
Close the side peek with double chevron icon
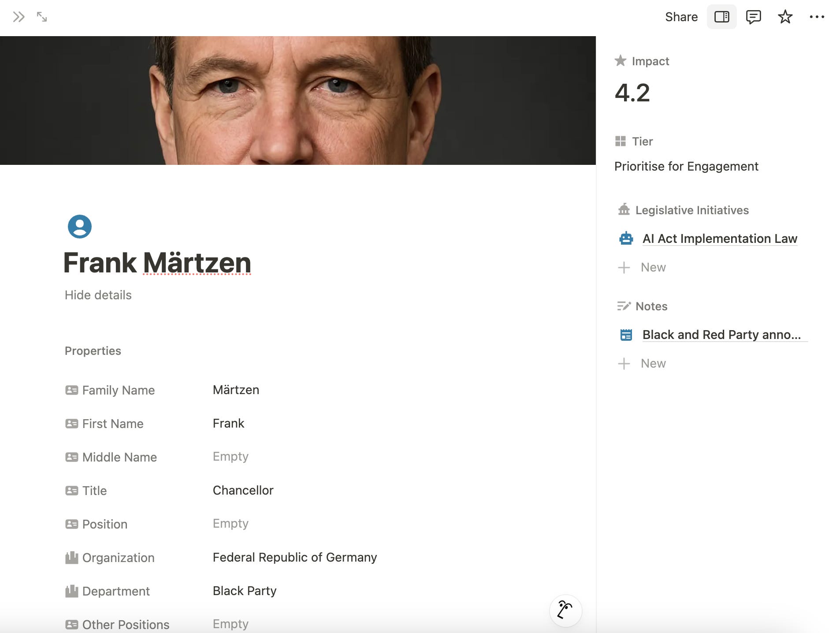tap(19, 17)
